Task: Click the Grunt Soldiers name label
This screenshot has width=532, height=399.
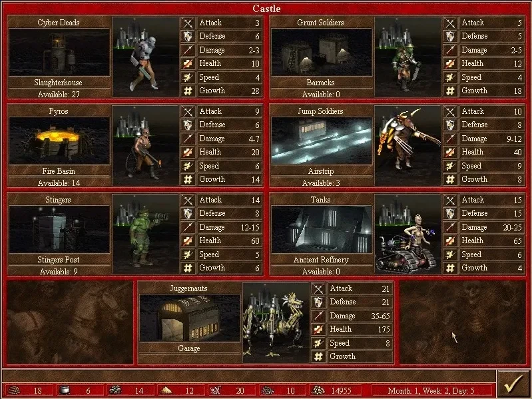Action: [320, 23]
